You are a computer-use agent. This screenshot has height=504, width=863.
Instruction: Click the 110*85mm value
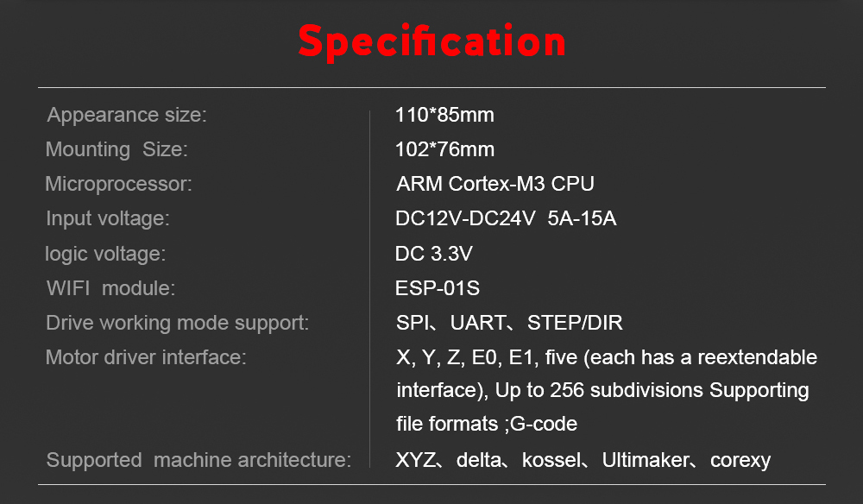(x=444, y=115)
